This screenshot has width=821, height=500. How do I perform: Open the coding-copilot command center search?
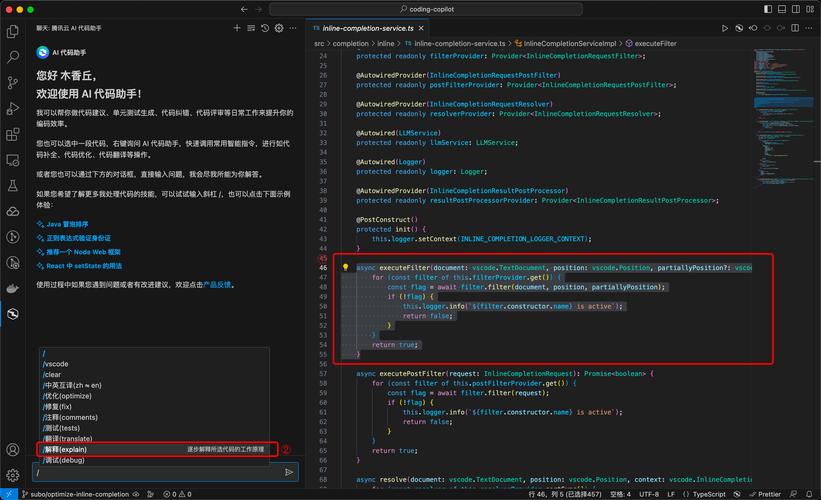426,9
